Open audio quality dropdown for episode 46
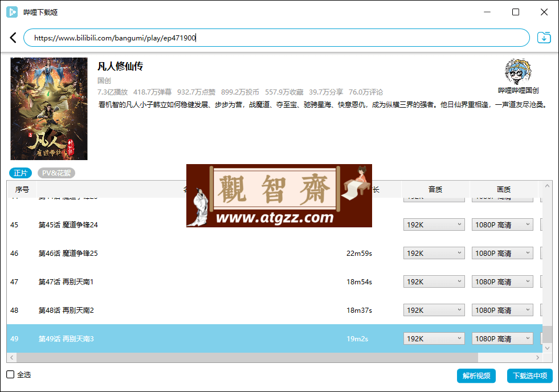Image resolution: width=559 pixels, height=392 pixels. click(x=434, y=253)
